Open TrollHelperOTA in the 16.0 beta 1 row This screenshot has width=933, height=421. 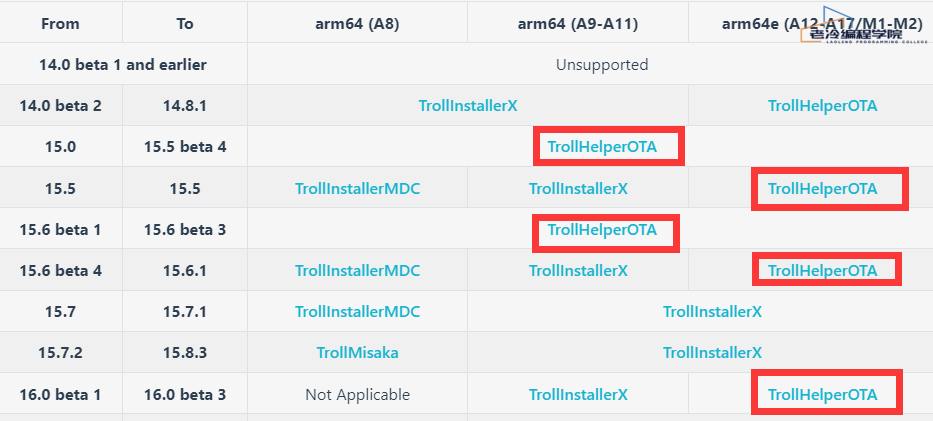822,395
